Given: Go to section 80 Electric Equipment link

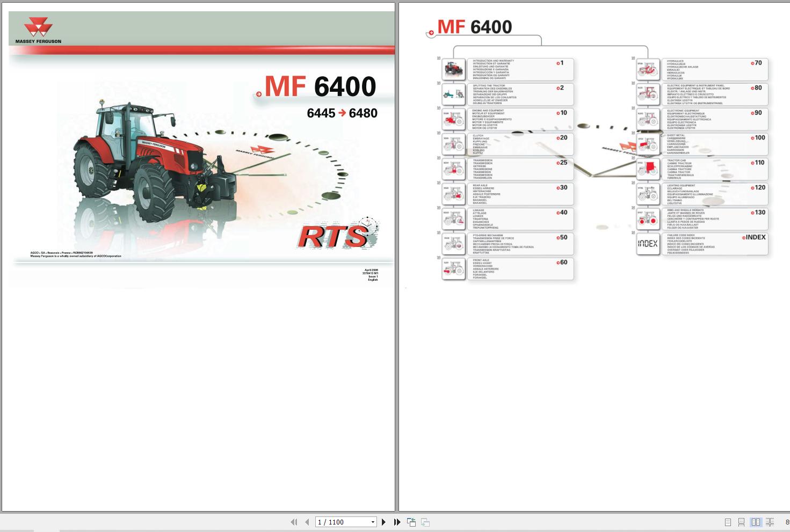Looking at the screenshot, I should [715, 94].
